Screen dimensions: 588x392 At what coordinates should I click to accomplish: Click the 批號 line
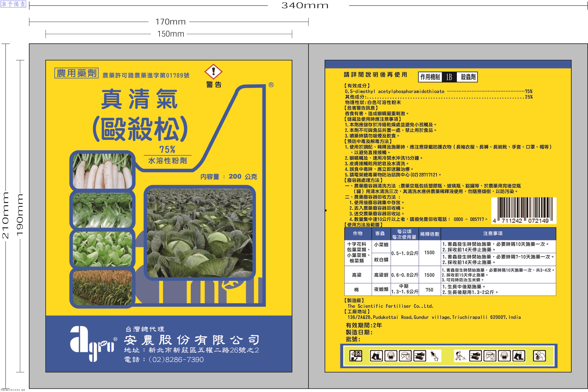coord(353,339)
